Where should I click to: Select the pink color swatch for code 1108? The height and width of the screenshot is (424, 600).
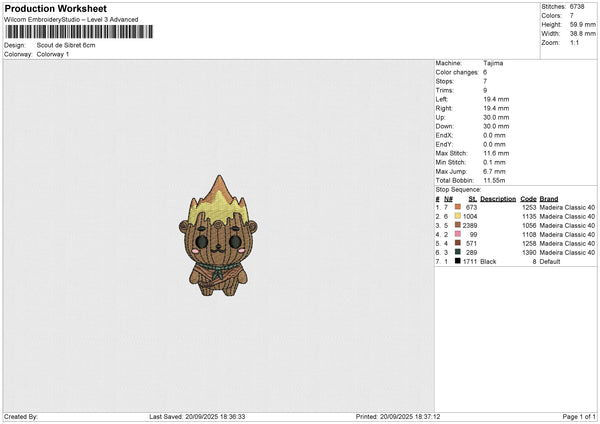coord(458,234)
